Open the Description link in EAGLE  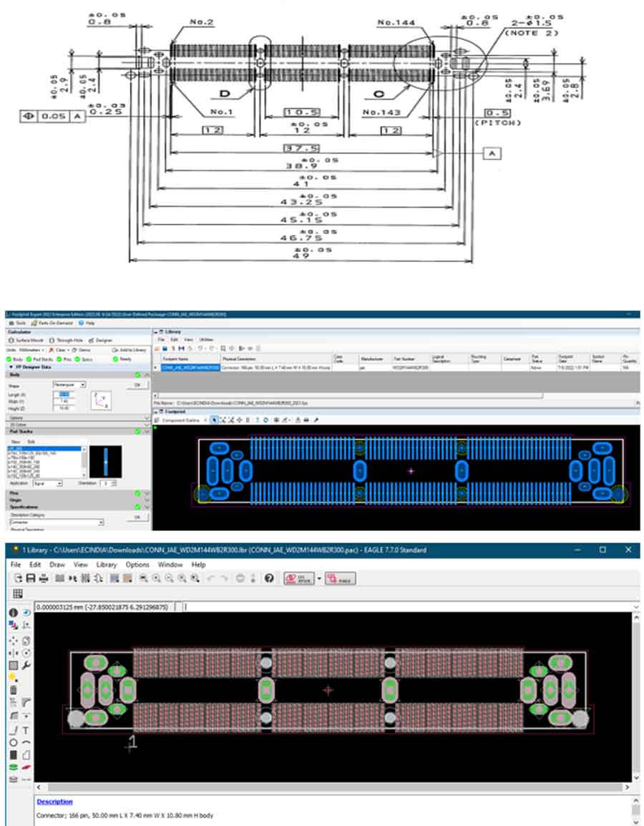point(55,801)
